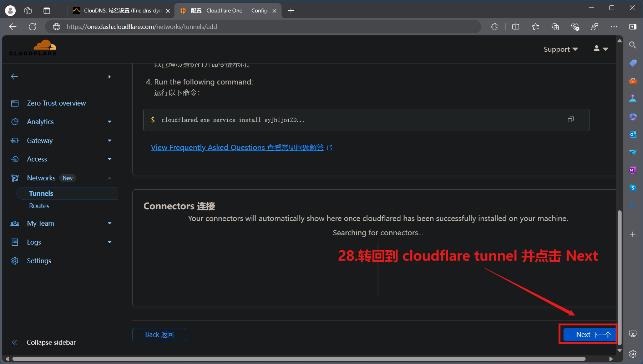Click the Networks menu label
Screen dimensions: 643x364
[x=41, y=178]
